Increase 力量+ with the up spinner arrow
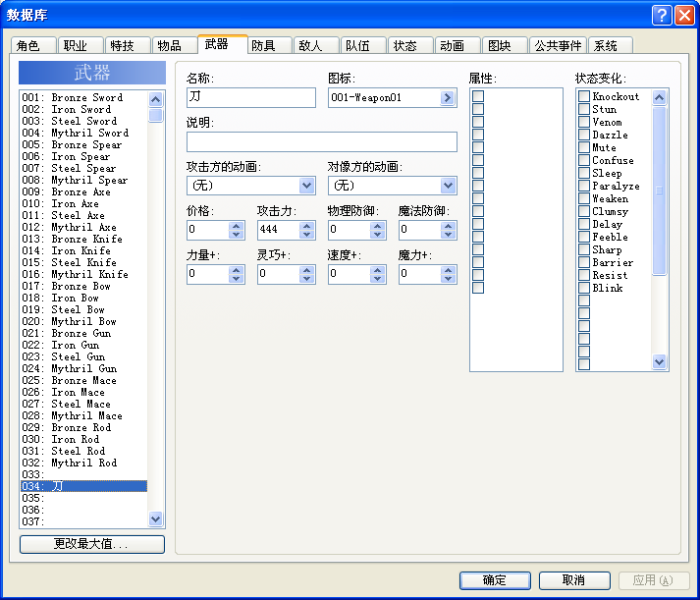 (x=237, y=270)
